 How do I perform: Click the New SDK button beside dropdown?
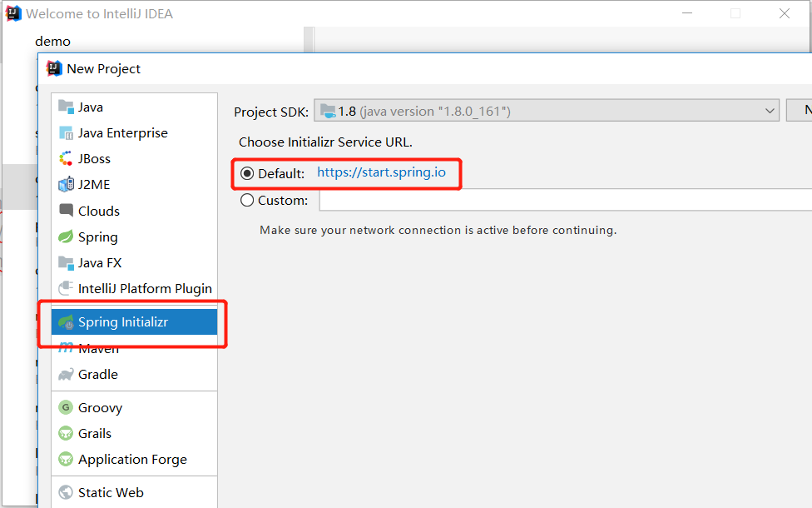click(799, 110)
